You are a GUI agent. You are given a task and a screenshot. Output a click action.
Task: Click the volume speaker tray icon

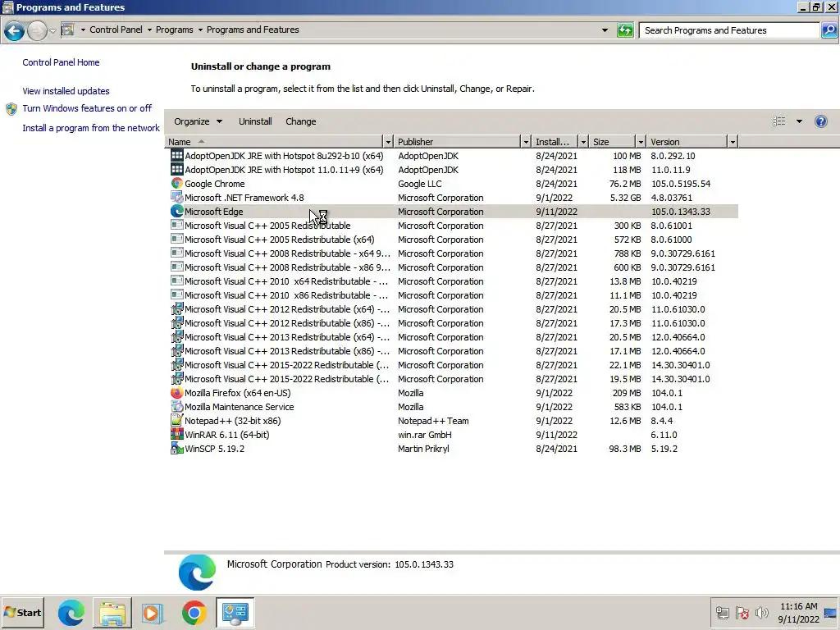point(761,612)
